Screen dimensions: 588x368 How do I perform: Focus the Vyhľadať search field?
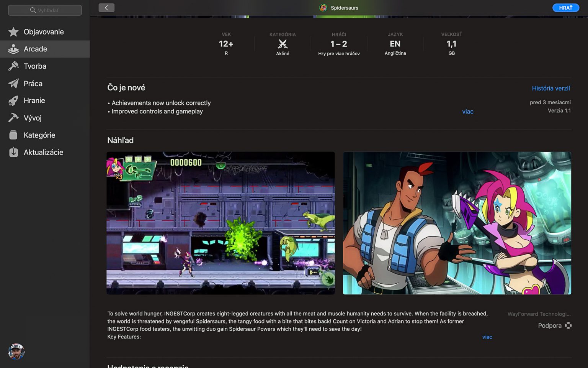click(x=45, y=10)
